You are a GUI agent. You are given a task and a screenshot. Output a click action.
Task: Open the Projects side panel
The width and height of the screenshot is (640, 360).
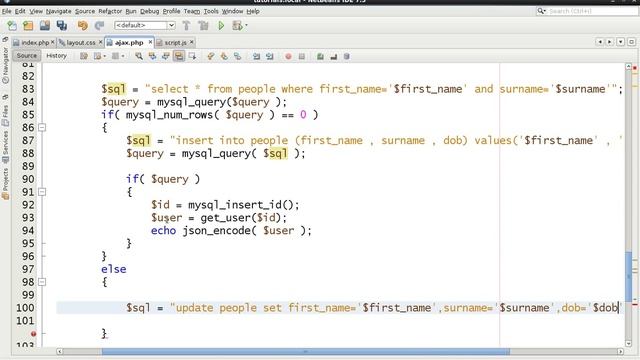pos(5,183)
